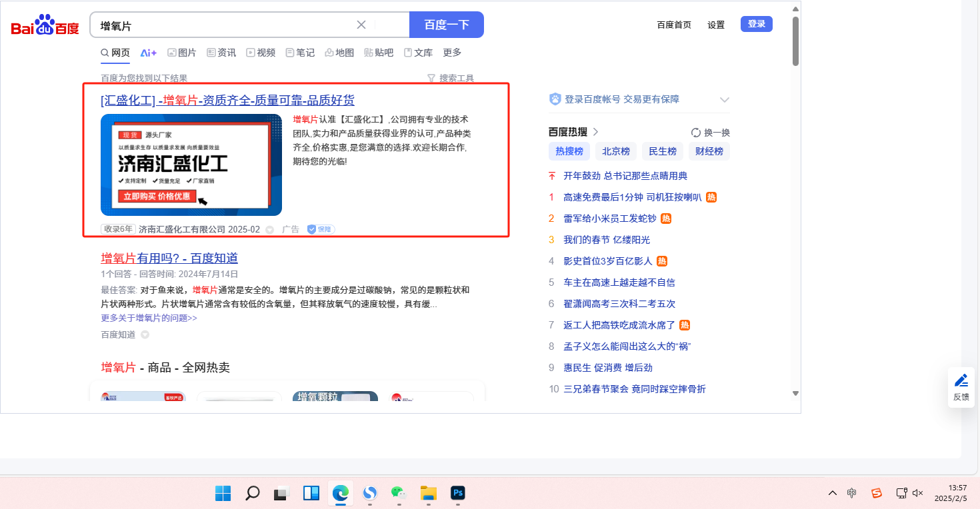Expand the 百度热搜 arrow

596,132
